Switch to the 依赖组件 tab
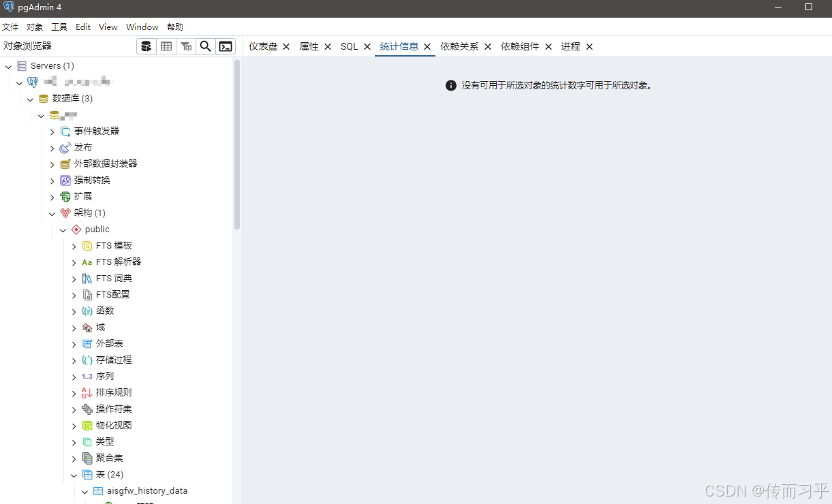The height and width of the screenshot is (504, 832). pos(520,46)
